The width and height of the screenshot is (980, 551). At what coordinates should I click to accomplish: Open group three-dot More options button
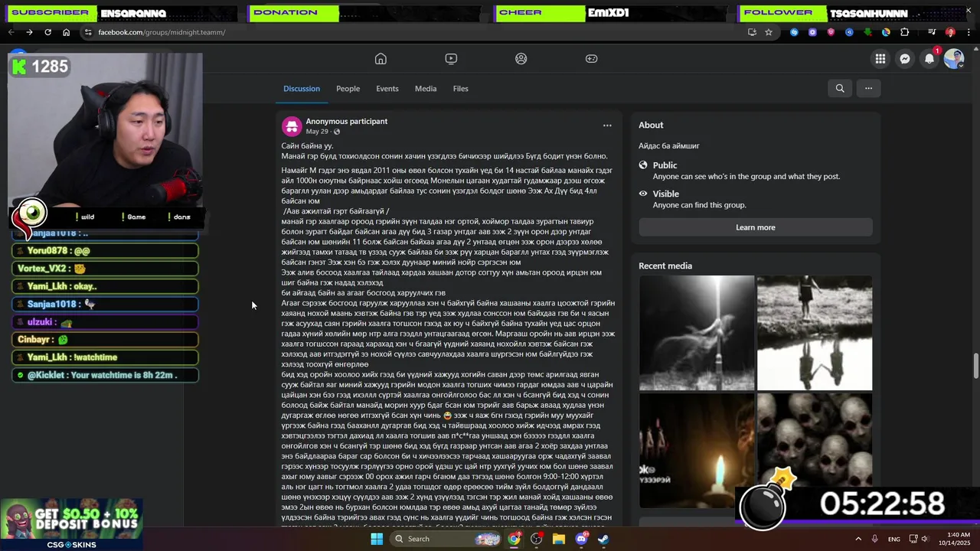[868, 88]
